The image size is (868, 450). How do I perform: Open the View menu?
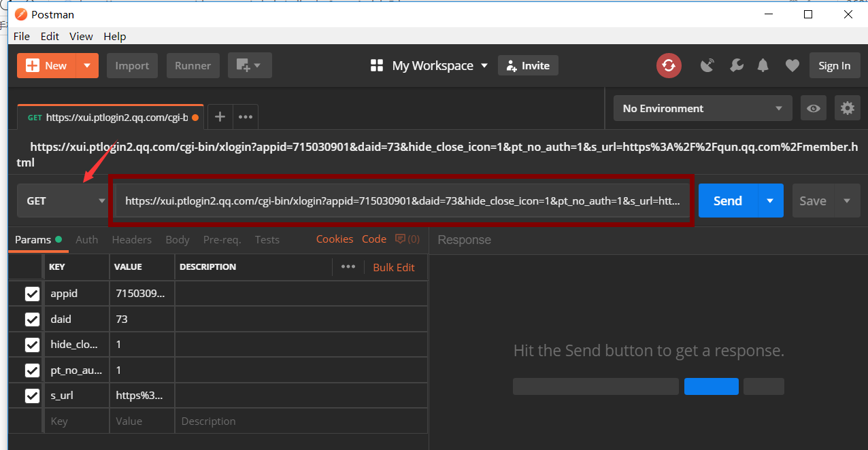pyautogui.click(x=81, y=36)
